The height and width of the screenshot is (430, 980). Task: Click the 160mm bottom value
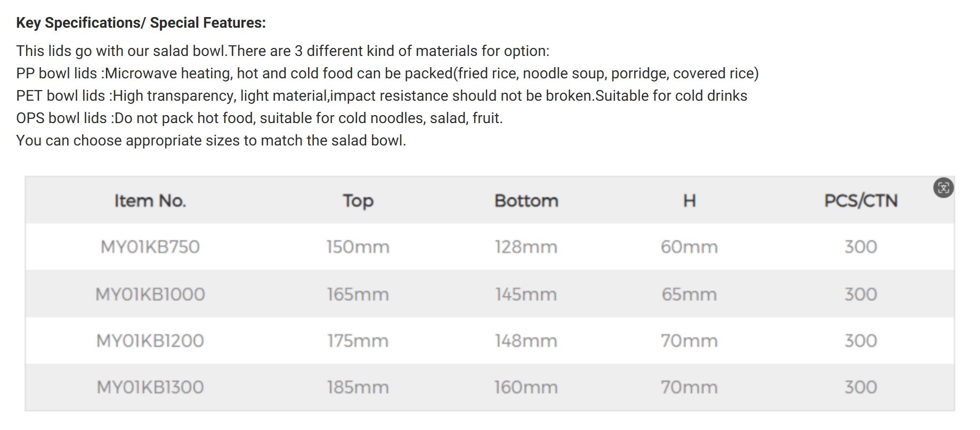click(527, 387)
